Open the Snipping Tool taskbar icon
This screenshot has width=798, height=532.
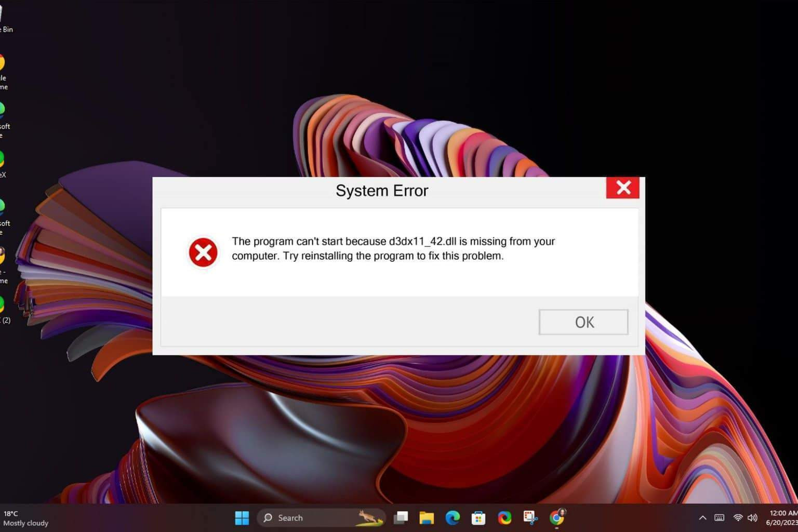pos(530,517)
